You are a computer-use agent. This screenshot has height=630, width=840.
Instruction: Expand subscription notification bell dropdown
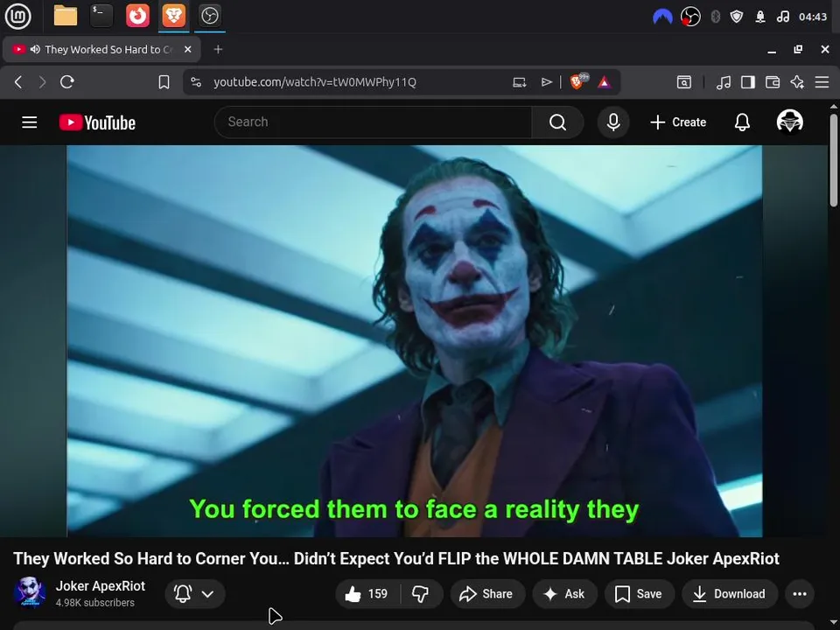[194, 593]
